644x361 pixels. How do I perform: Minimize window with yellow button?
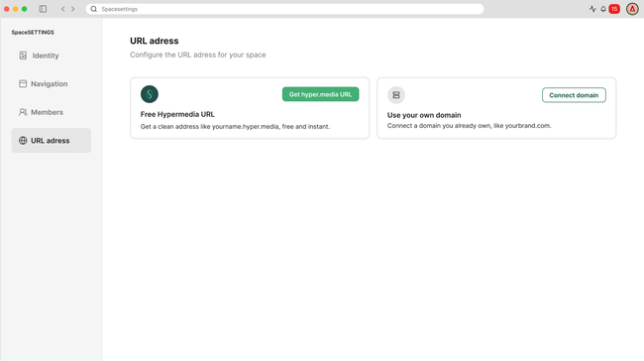(16, 9)
